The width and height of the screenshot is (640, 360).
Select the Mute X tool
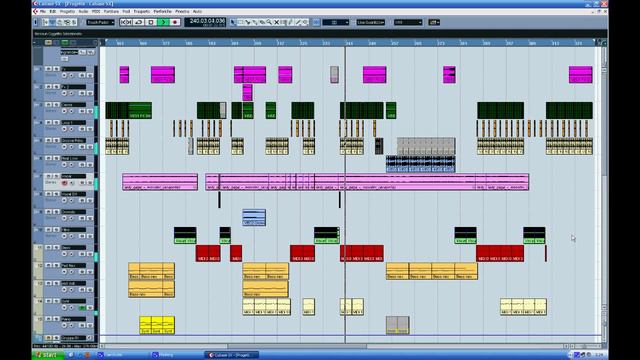pos(276,22)
